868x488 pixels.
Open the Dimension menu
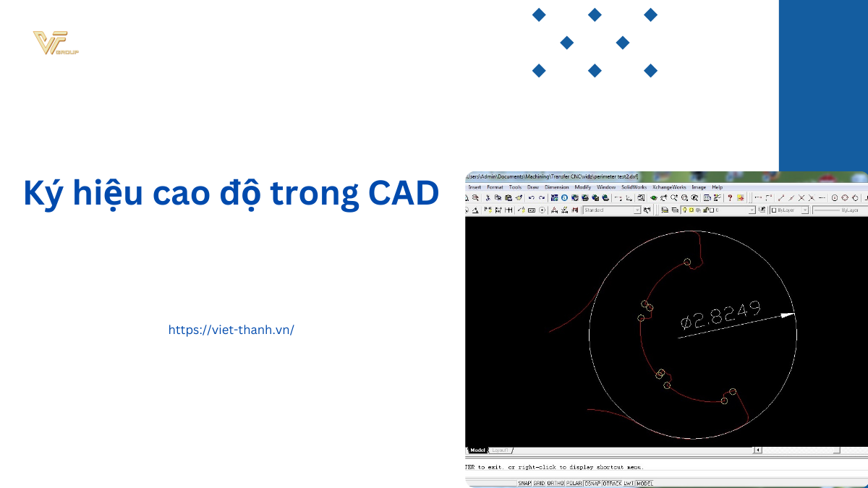556,187
